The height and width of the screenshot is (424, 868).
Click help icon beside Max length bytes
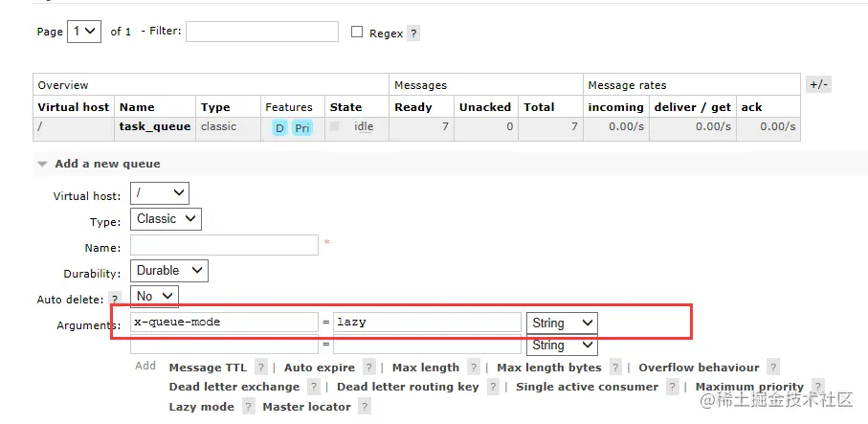click(x=615, y=368)
